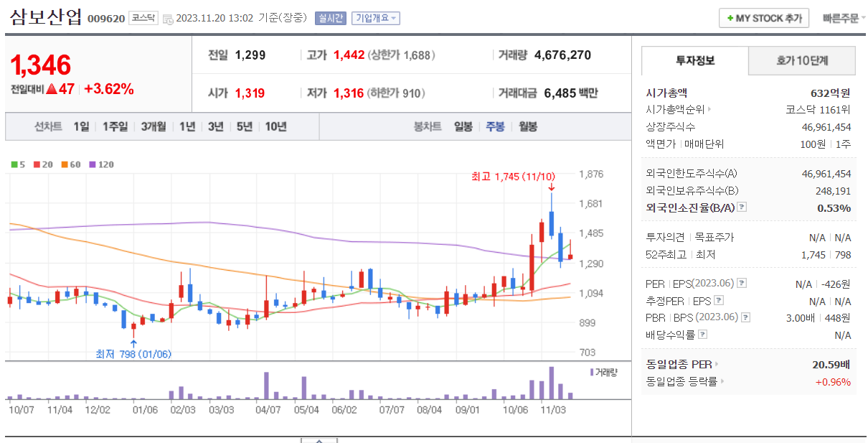
Task: Select the 1년 line chart period
Action: pos(187,127)
